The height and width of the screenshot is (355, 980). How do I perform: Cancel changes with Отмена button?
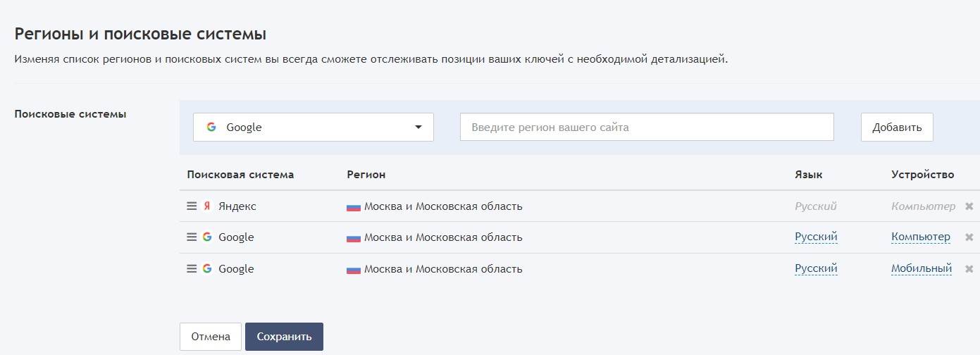coord(211,337)
